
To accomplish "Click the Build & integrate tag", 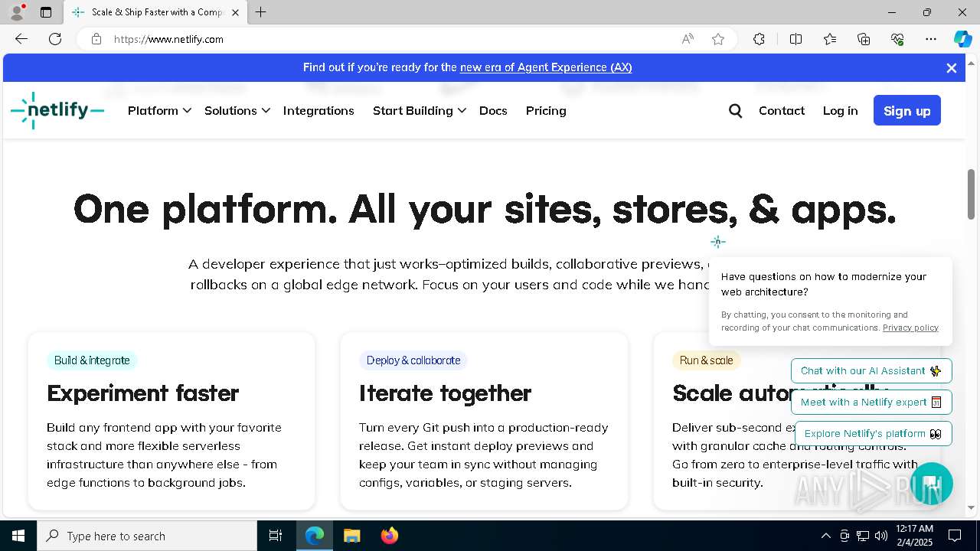I will [x=92, y=360].
